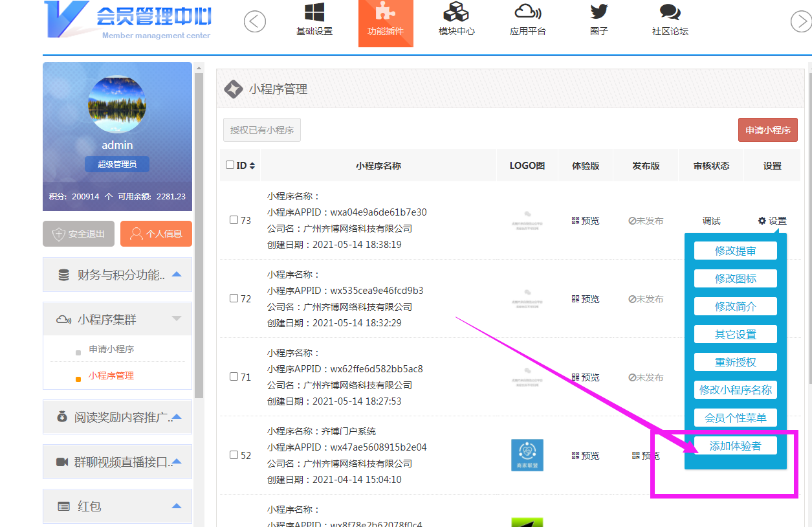
Task: Click the admin profile avatar image
Action: click(117, 104)
